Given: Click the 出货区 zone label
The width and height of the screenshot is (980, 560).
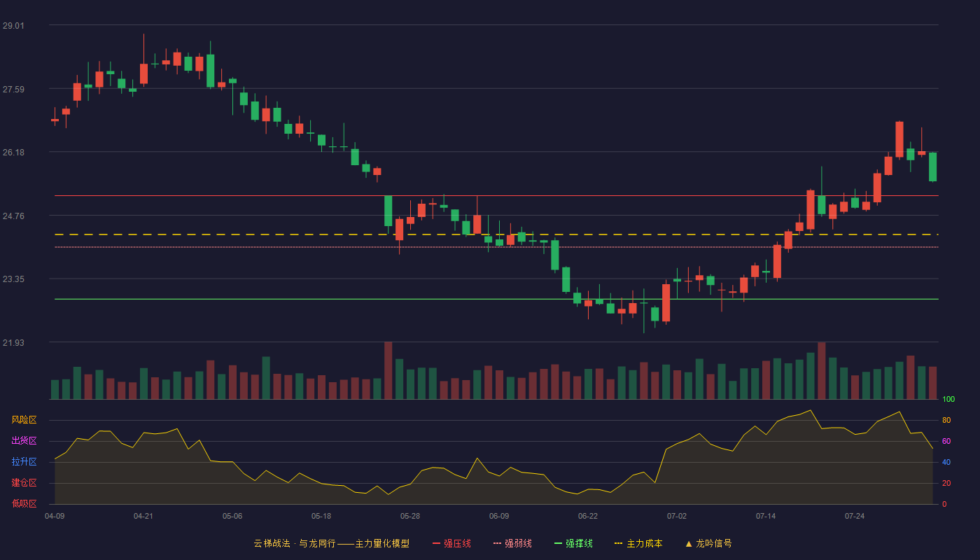Looking at the screenshot, I should 24,441.
